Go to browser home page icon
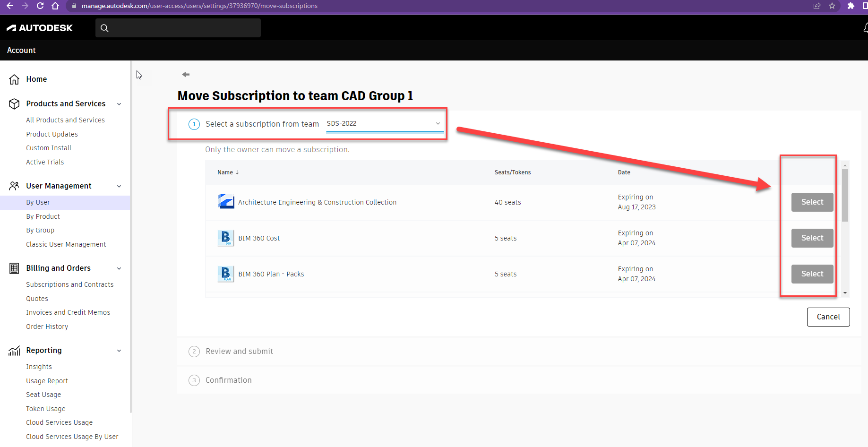The image size is (868, 447). [x=55, y=6]
